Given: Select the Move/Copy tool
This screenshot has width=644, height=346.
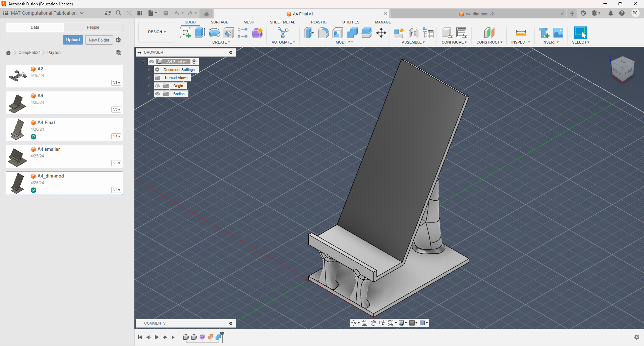Looking at the screenshot, I should [x=381, y=33].
